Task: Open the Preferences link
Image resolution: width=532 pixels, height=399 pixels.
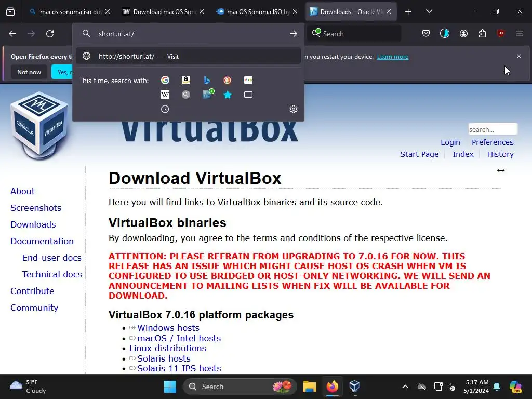Action: click(x=493, y=142)
